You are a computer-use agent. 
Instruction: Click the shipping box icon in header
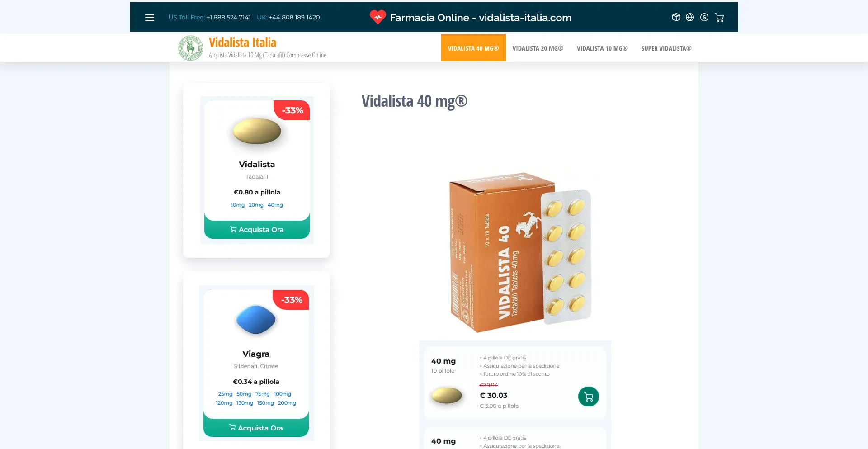click(676, 17)
